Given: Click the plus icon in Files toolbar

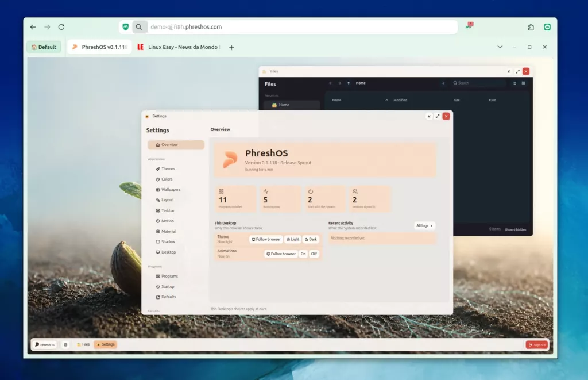Looking at the screenshot, I should pyautogui.click(x=443, y=83).
